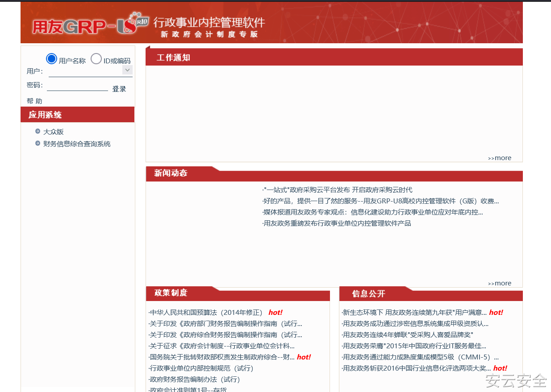The image size is (551, 392).
Task: Click the 登录 login button
Action: (119, 89)
